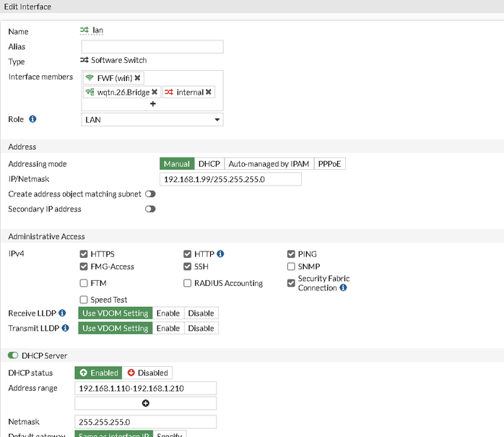Toggle Secondary IP address switch
This screenshot has width=504, height=437.
click(x=150, y=209)
